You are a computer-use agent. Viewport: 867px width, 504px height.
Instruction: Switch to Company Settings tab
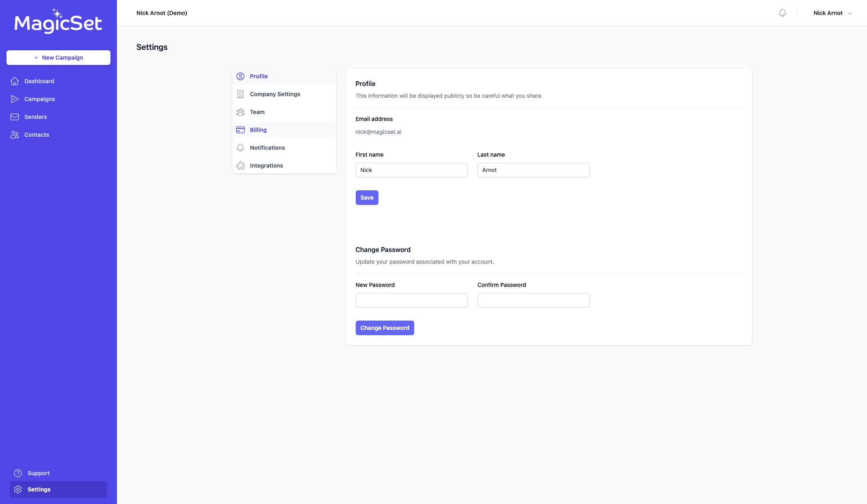[x=284, y=94]
